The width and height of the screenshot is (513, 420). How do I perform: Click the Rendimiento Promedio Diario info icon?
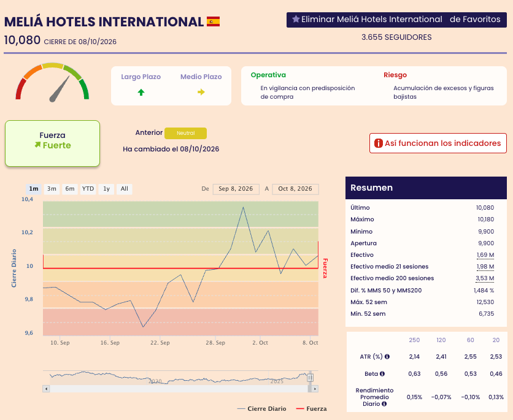coord(384,403)
